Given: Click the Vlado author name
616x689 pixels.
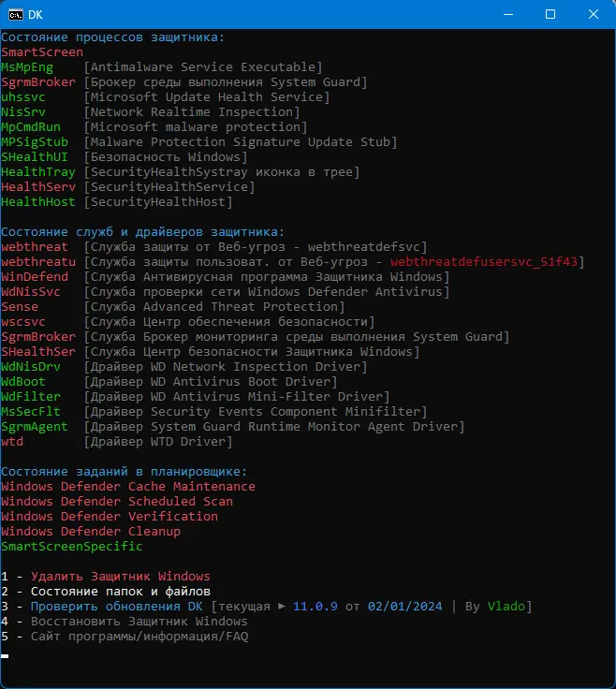Looking at the screenshot, I should click(x=509, y=607).
